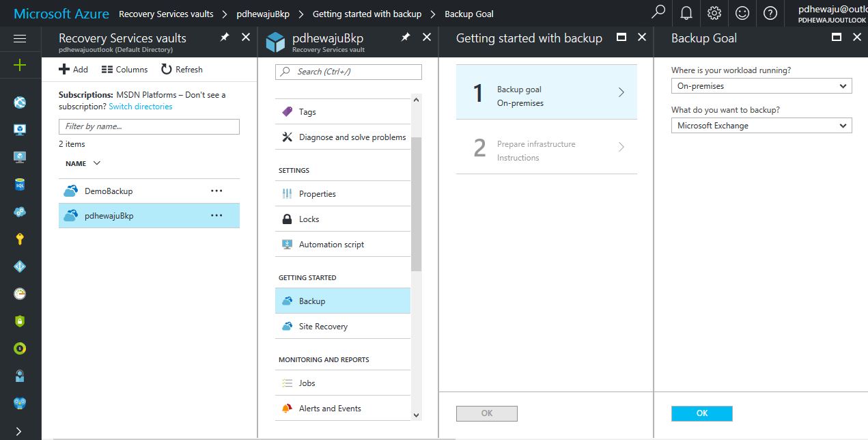Viewport: 868px width, 440px height.
Task: Close the Backup Goal blade
Action: pyautogui.click(x=857, y=38)
